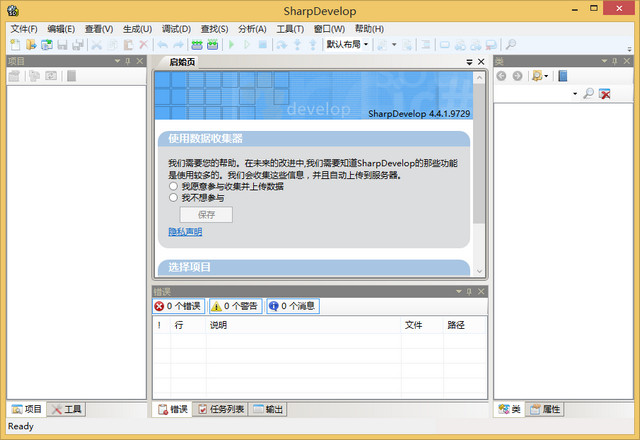Open the 类 panel options dropdown arrow
The height and width of the screenshot is (440, 640).
coord(604,61)
